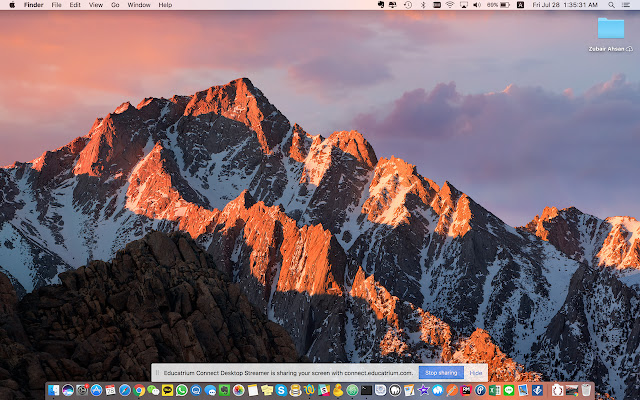Viewport: 640px width, 400px height.
Task: Open the Trash in the Dock
Action: 586,390
